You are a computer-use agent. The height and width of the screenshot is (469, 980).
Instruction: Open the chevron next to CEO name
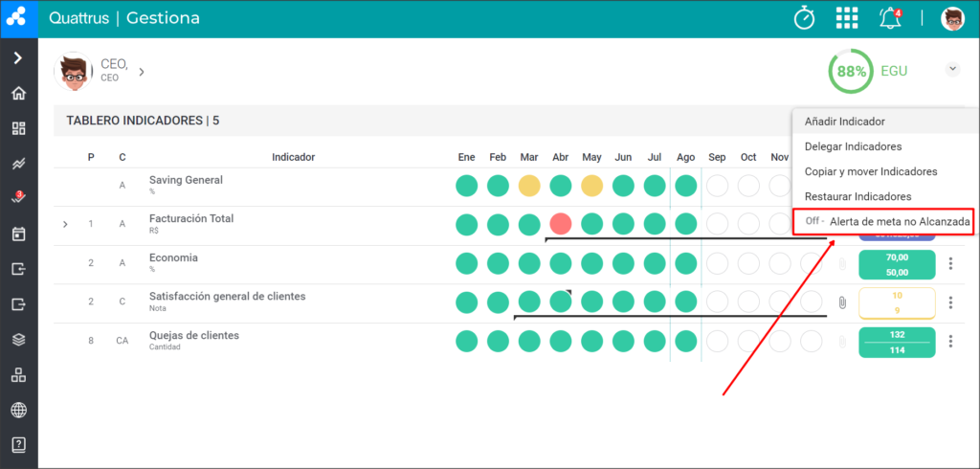(x=142, y=72)
